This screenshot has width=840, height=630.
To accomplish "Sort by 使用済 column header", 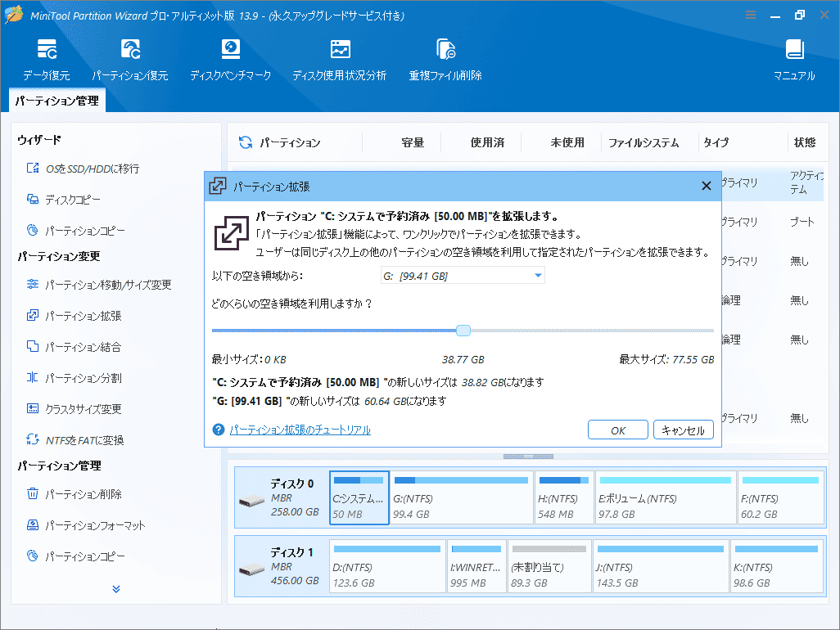I will tap(487, 142).
